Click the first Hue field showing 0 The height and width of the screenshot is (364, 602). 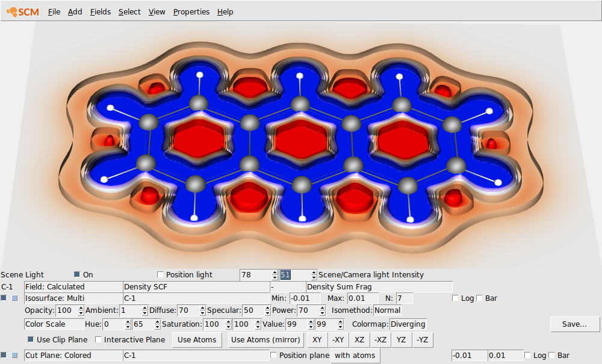(x=114, y=324)
